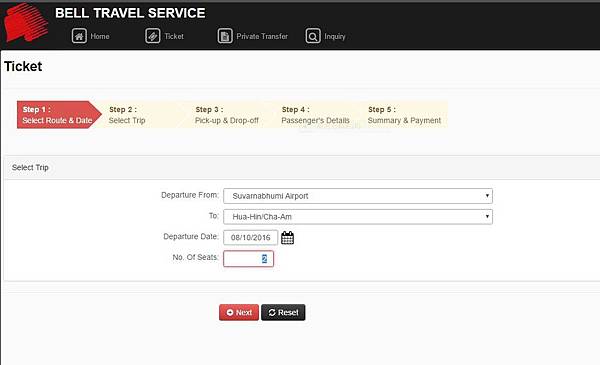
Task: Click the Ticket icon in navigation
Action: pyautogui.click(x=153, y=36)
